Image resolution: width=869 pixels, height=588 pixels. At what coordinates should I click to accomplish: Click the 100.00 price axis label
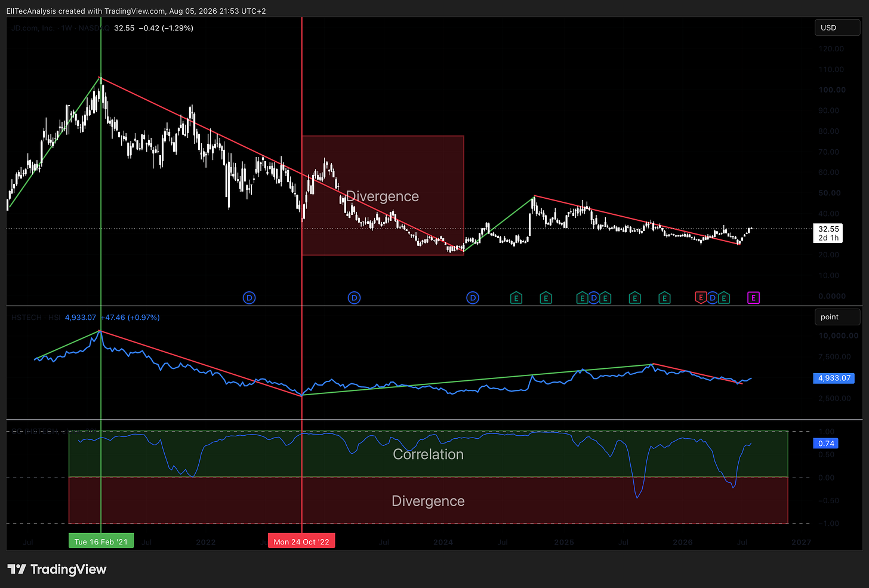coord(831,90)
